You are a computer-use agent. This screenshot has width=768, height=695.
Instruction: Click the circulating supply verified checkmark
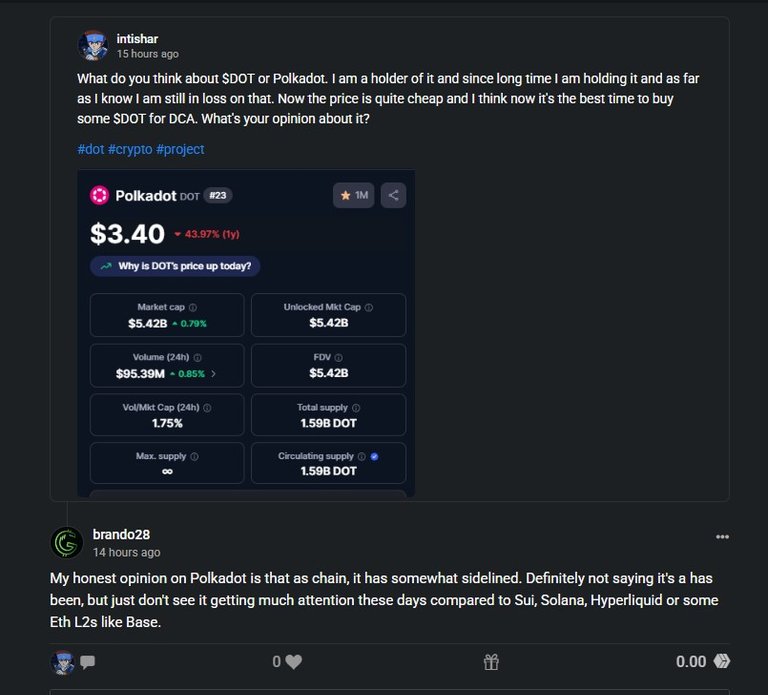coord(374,456)
